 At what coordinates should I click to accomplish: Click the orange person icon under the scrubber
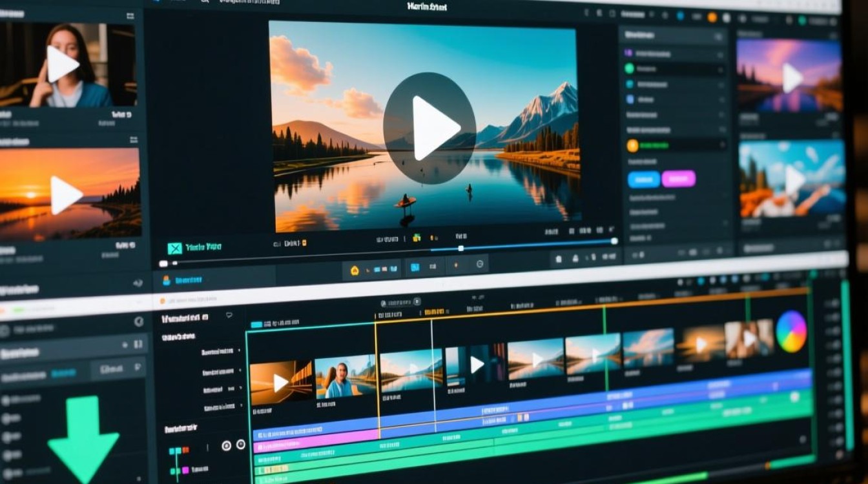pyautogui.click(x=167, y=281)
